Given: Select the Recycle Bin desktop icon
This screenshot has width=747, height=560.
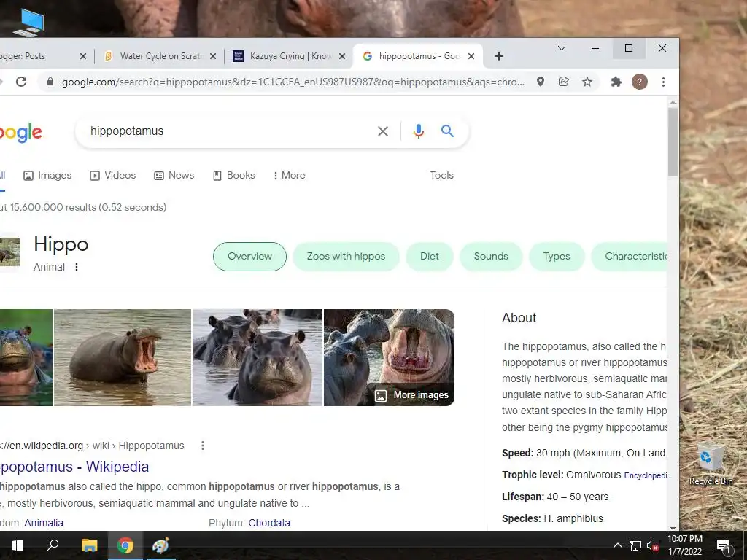Looking at the screenshot, I should tap(711, 464).
